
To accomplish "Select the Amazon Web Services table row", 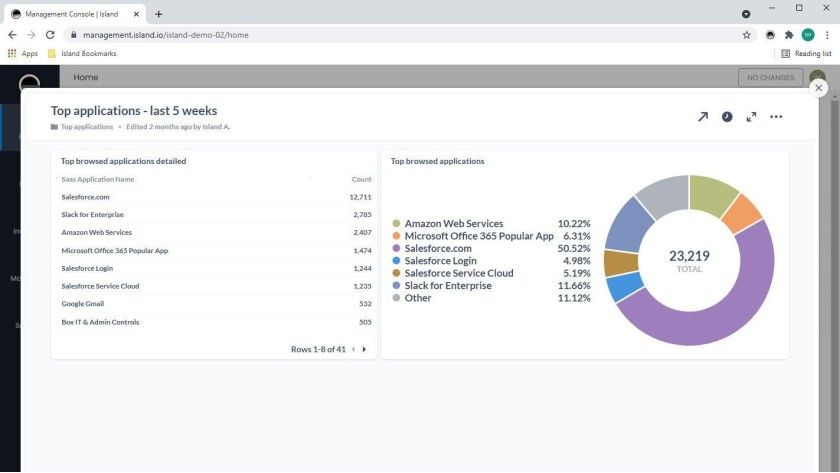I will tap(216, 232).
